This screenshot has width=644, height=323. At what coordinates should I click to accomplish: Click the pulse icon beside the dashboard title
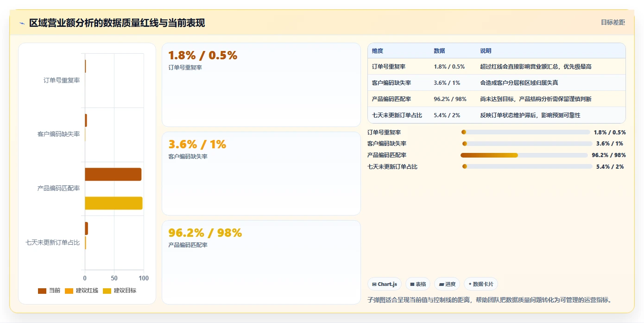coord(22,23)
